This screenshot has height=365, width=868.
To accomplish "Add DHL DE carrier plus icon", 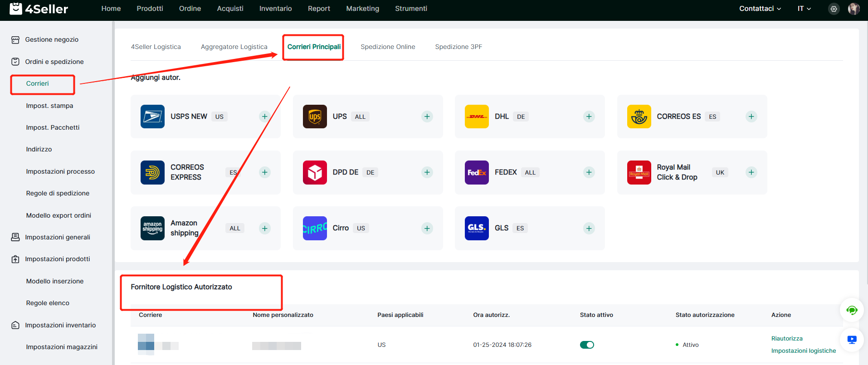I will point(589,117).
